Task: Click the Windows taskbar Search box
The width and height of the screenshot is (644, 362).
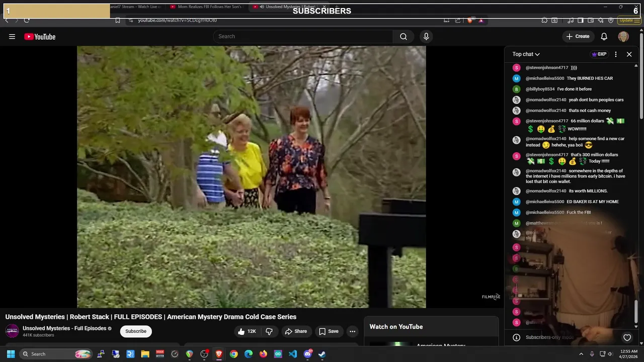Action: pyautogui.click(x=56, y=354)
